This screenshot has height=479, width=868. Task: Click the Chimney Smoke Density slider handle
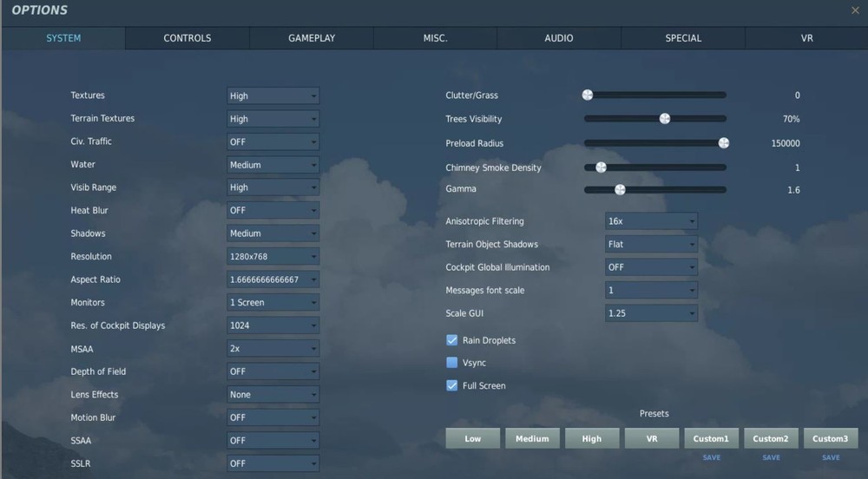[601, 167]
